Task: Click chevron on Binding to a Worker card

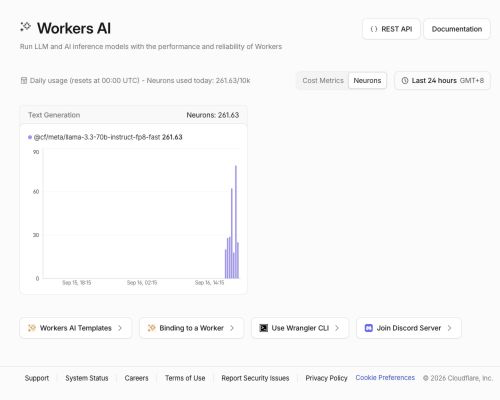Action: (x=232, y=328)
